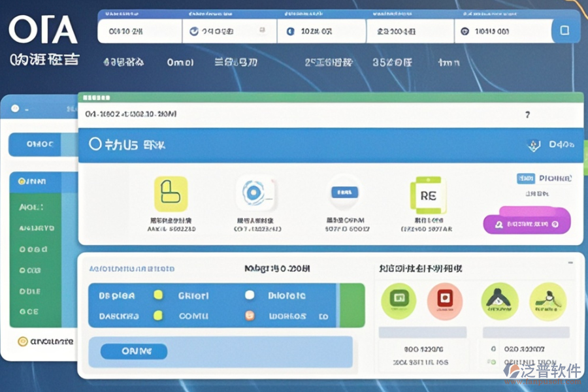Viewport: 588px width, 392px height.
Task: Select the 4mn tab in the navigation bar
Action: pos(448,63)
